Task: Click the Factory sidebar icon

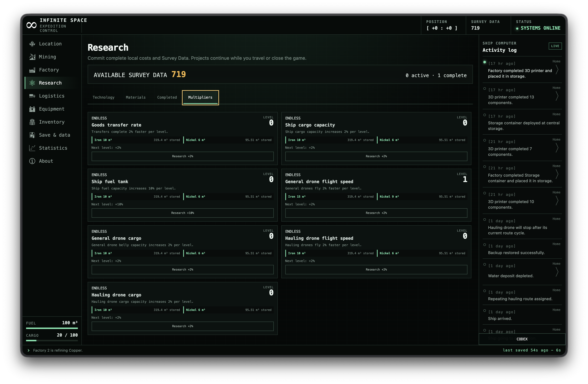Action: (x=32, y=70)
